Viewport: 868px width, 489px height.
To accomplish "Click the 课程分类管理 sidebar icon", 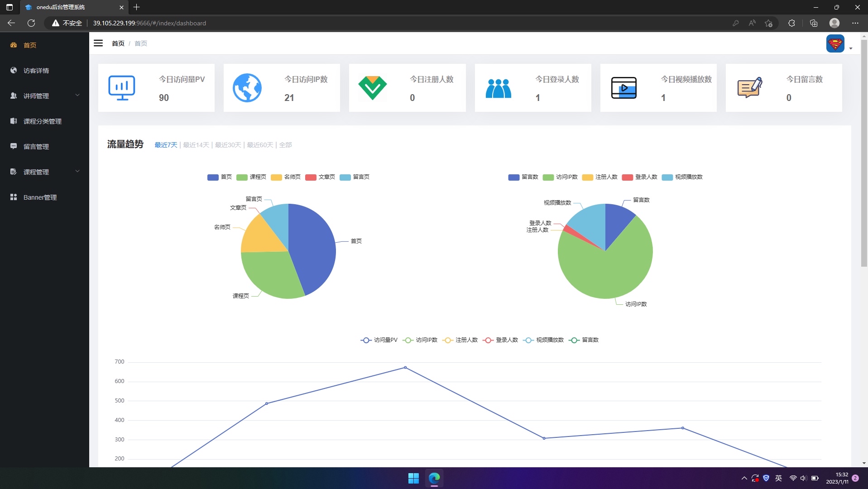I will 14,121.
